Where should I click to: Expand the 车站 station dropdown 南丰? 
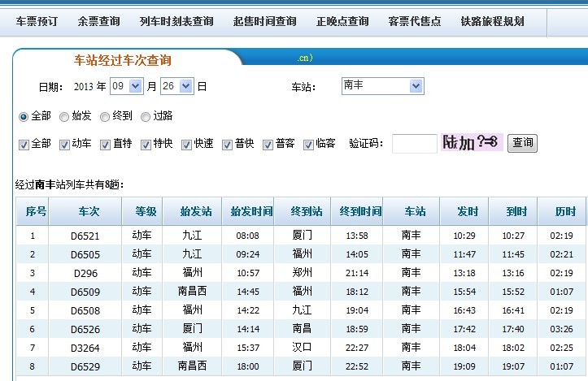382,86
